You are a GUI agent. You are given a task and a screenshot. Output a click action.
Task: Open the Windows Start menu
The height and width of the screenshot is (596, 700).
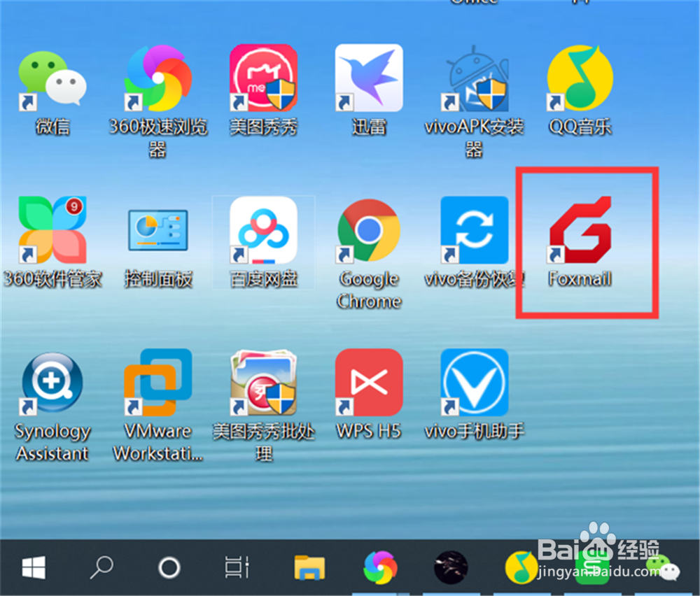coord(34,568)
